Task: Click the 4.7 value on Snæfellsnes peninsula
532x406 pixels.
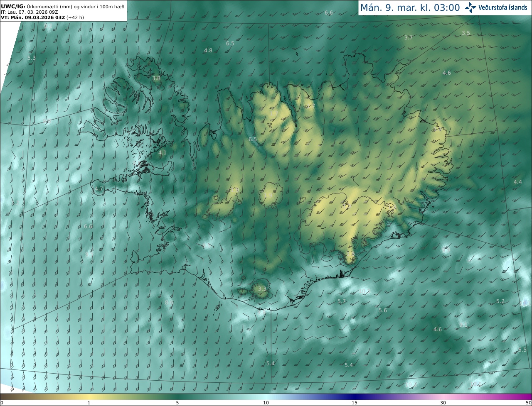Action: [x=99, y=188]
